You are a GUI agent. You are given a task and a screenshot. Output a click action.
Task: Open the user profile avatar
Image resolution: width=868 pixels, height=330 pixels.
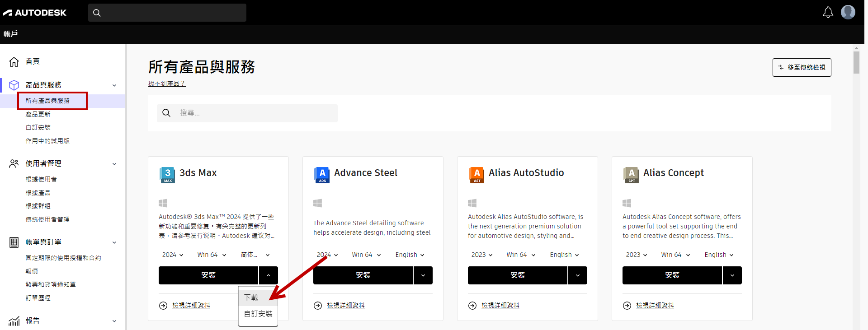point(848,12)
